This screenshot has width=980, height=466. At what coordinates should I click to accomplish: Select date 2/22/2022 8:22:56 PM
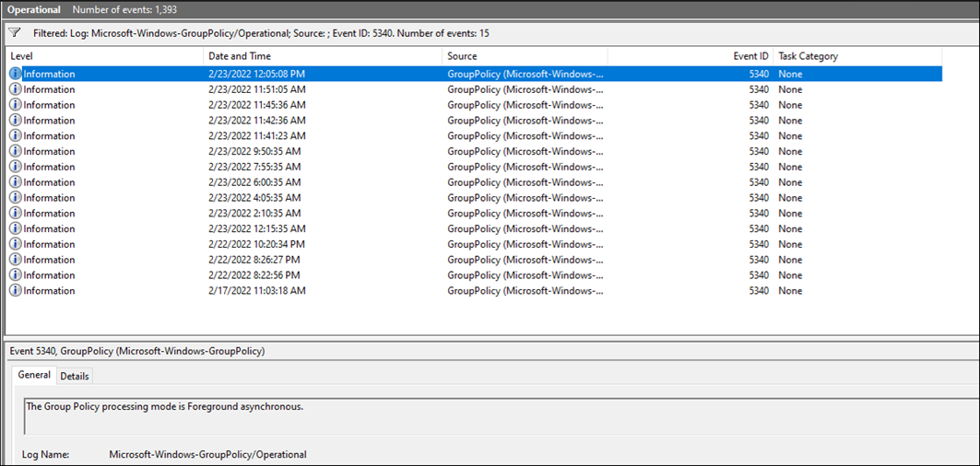[254, 275]
